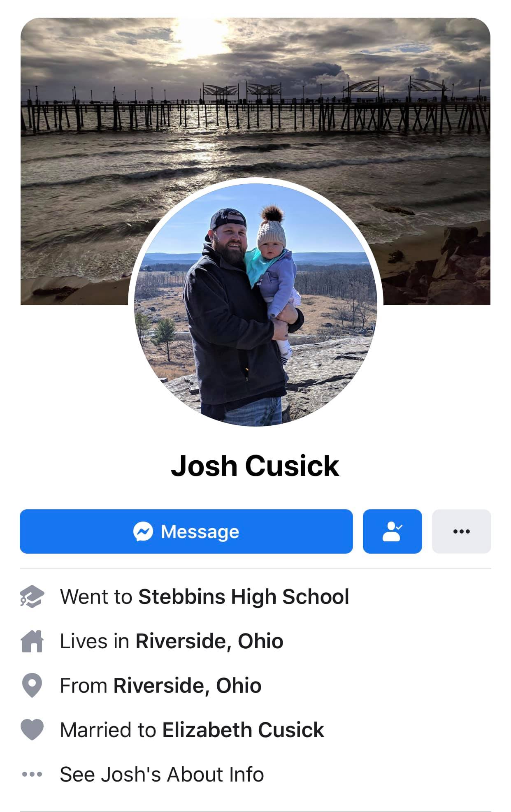Send a message with the Message button
Image resolution: width=511 pixels, height=812 pixels.
tap(186, 531)
